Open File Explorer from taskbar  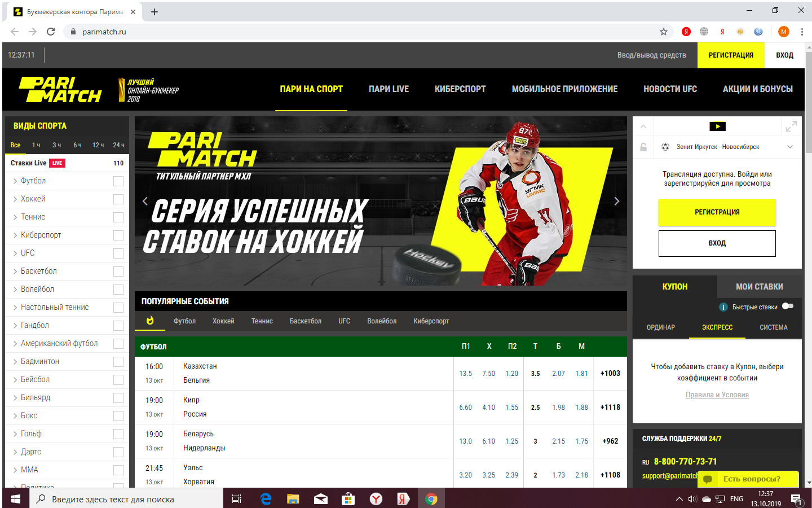[293, 498]
